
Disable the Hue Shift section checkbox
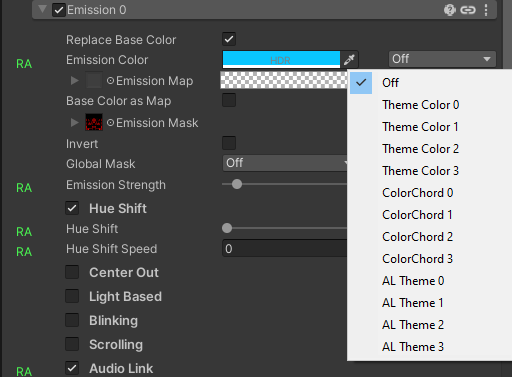(x=72, y=208)
